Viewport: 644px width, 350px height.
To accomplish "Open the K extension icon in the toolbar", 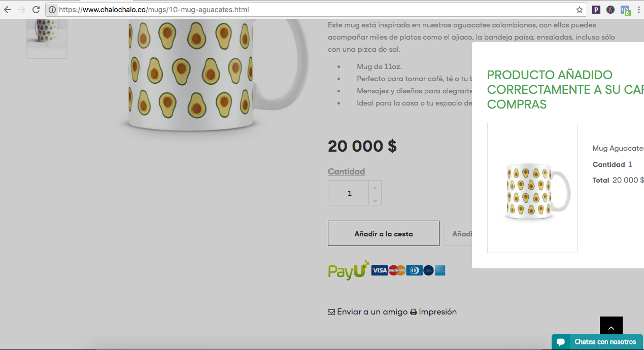I will tap(611, 10).
